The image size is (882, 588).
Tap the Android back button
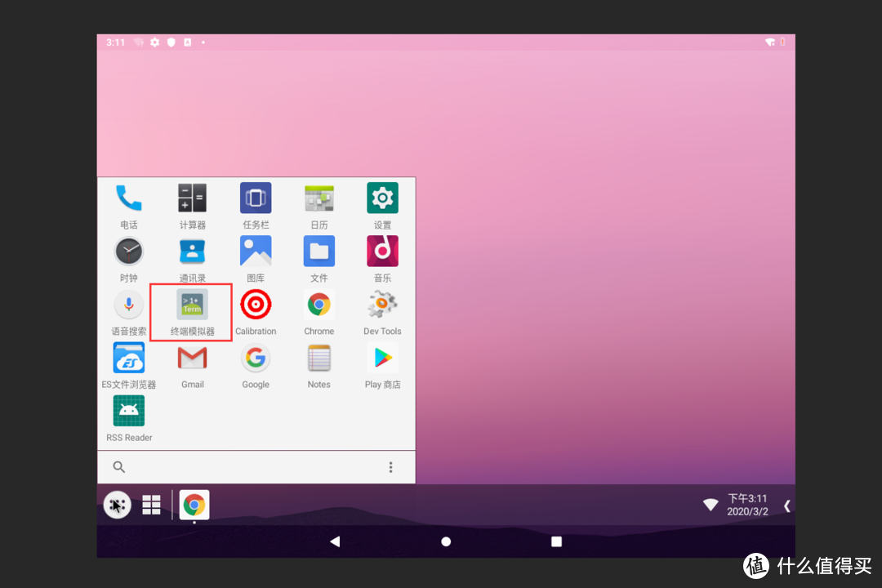point(336,541)
